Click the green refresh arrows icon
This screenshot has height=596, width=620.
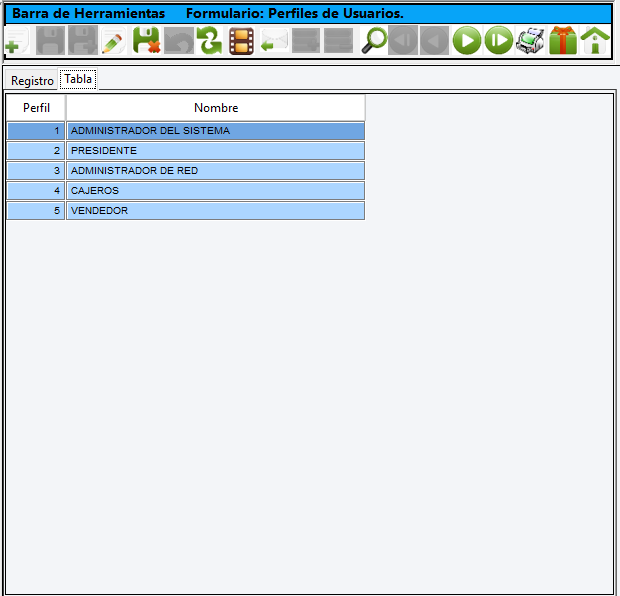(210, 40)
